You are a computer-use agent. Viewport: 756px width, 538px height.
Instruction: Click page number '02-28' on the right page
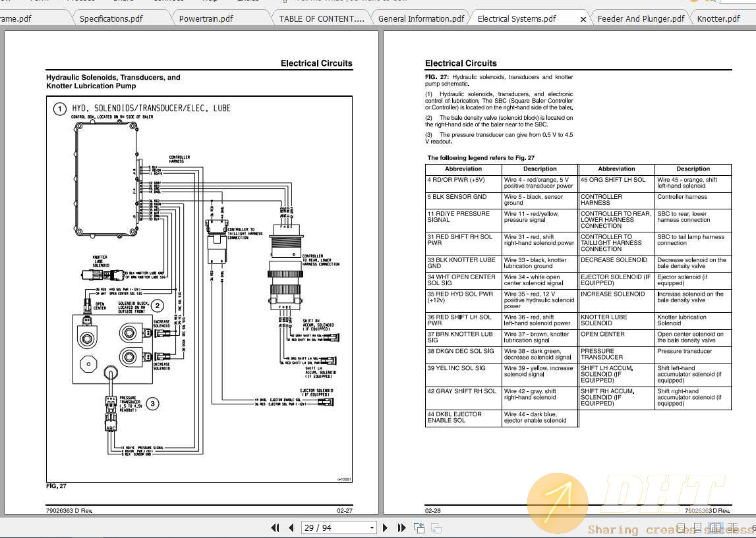433,510
